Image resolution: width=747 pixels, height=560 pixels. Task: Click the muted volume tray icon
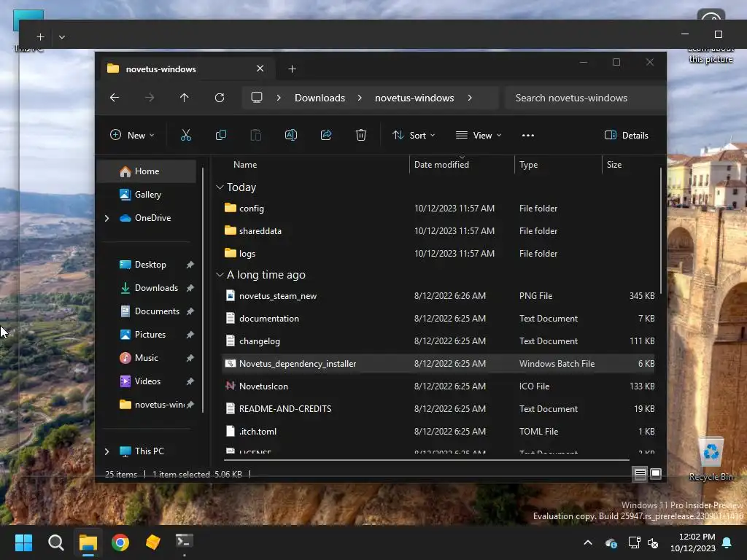(x=653, y=542)
